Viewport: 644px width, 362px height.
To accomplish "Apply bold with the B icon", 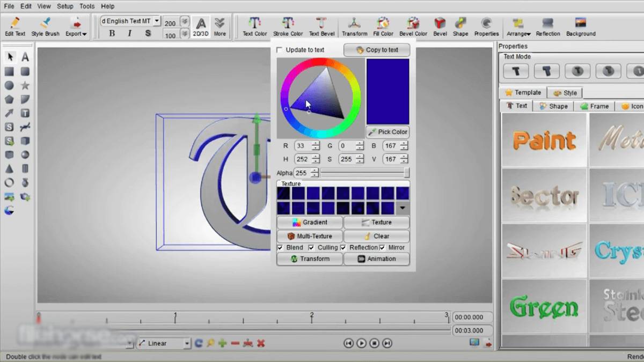I will pyautogui.click(x=112, y=33).
